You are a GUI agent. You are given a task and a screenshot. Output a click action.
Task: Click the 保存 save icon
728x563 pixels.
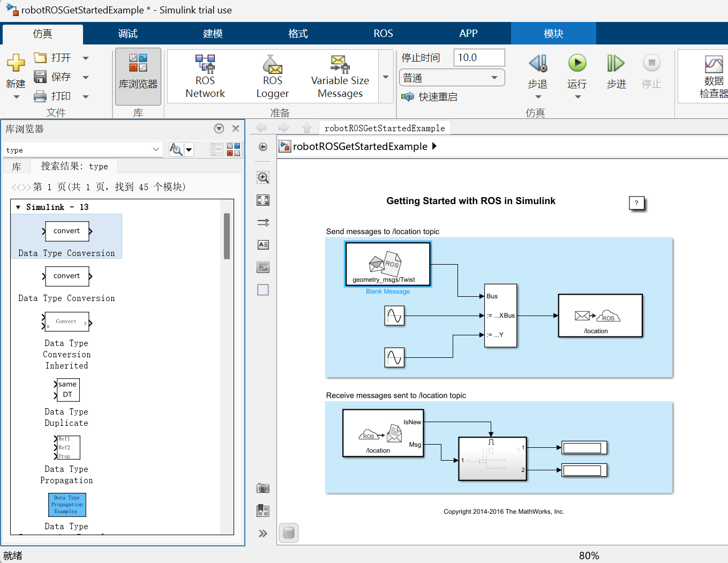[40, 77]
